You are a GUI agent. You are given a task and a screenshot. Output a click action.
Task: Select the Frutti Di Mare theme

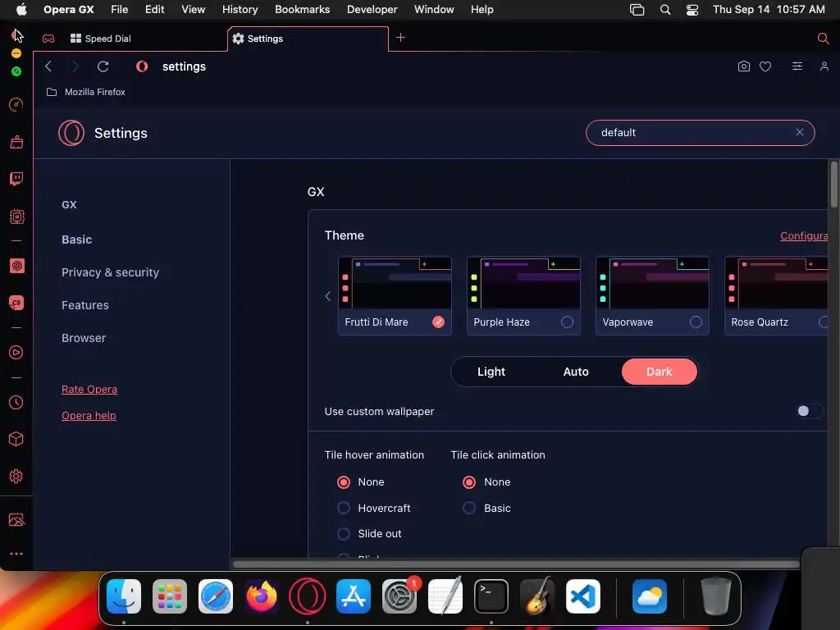pos(395,295)
